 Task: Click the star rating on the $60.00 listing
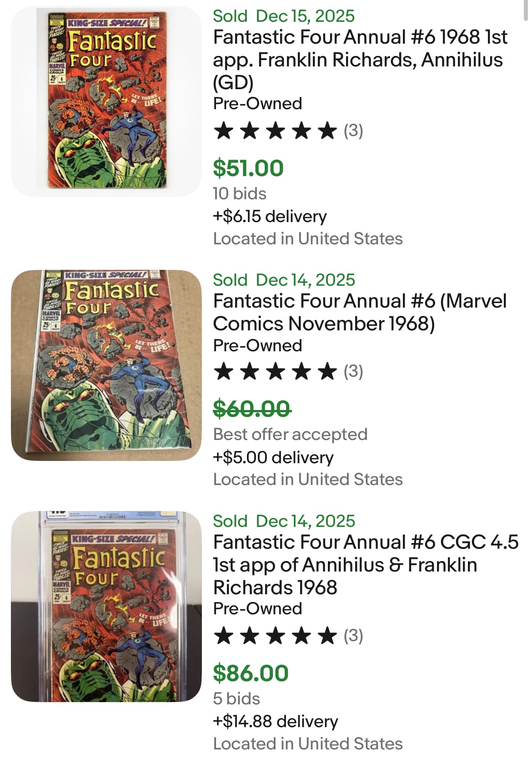pos(275,372)
